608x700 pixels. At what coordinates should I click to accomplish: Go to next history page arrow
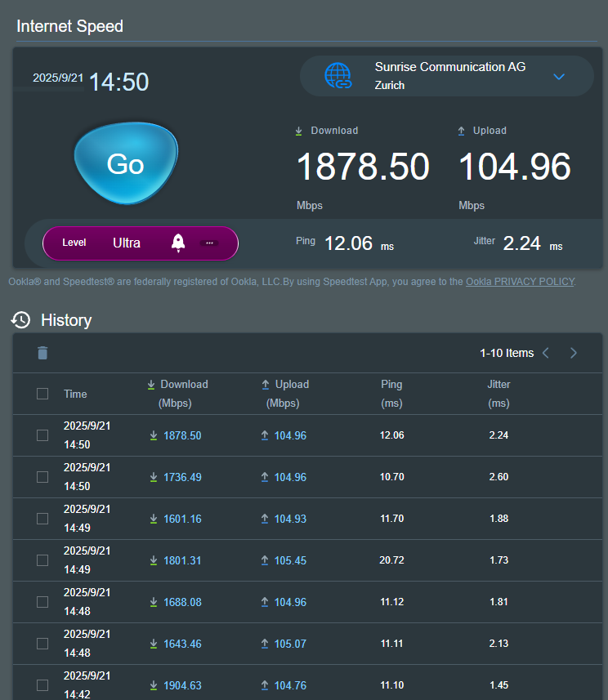[574, 353]
